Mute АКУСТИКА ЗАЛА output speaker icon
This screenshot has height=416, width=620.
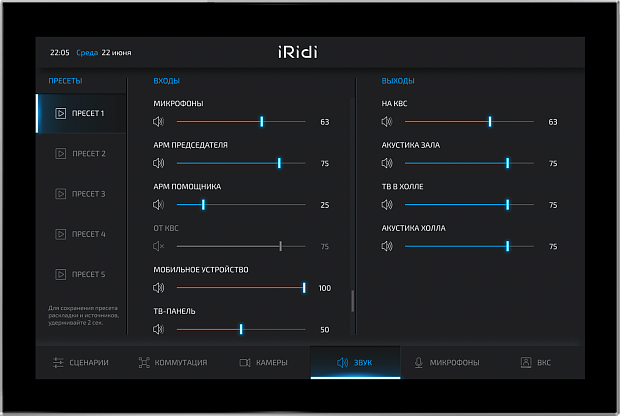(387, 163)
